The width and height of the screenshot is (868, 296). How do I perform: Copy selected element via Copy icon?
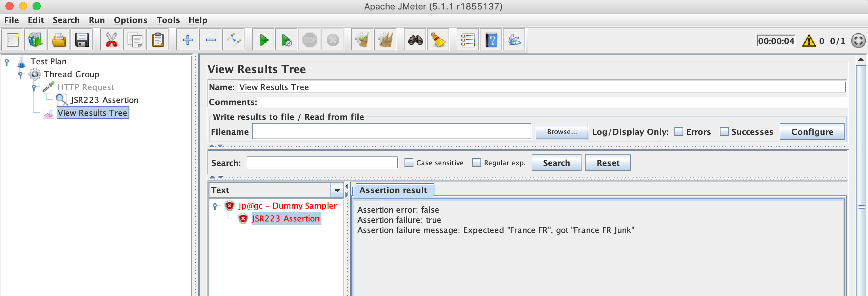(x=135, y=40)
